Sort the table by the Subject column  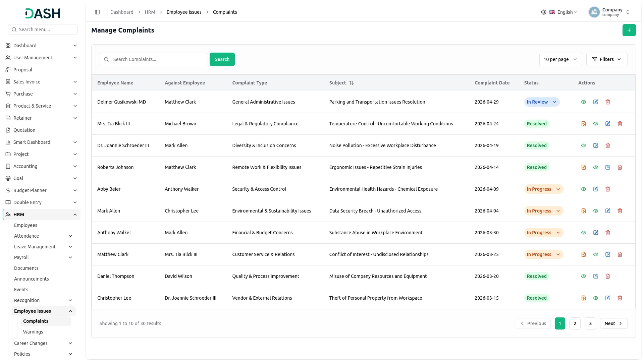pos(351,83)
